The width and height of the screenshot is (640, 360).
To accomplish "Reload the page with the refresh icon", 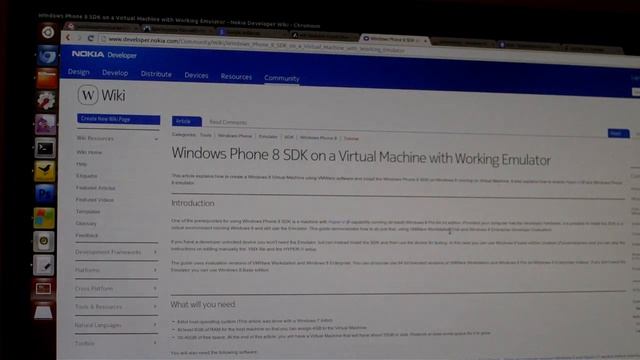I will [x=91, y=38].
